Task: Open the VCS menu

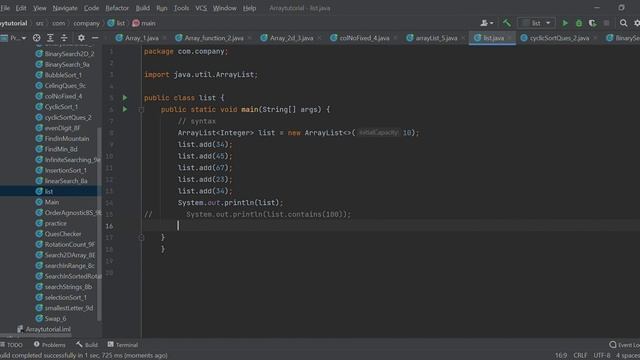Action: [x=201, y=8]
